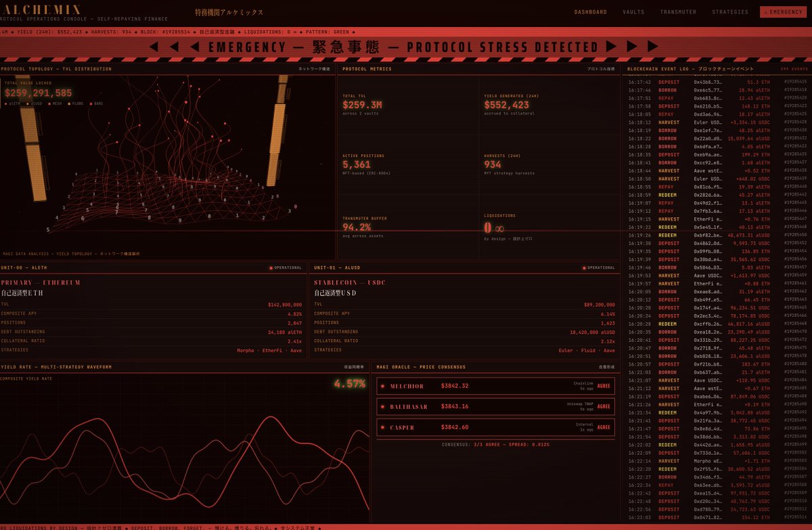Open the DASHBOARD nav tab
Image resolution: width=812 pixels, height=530 pixels.
[x=590, y=12]
